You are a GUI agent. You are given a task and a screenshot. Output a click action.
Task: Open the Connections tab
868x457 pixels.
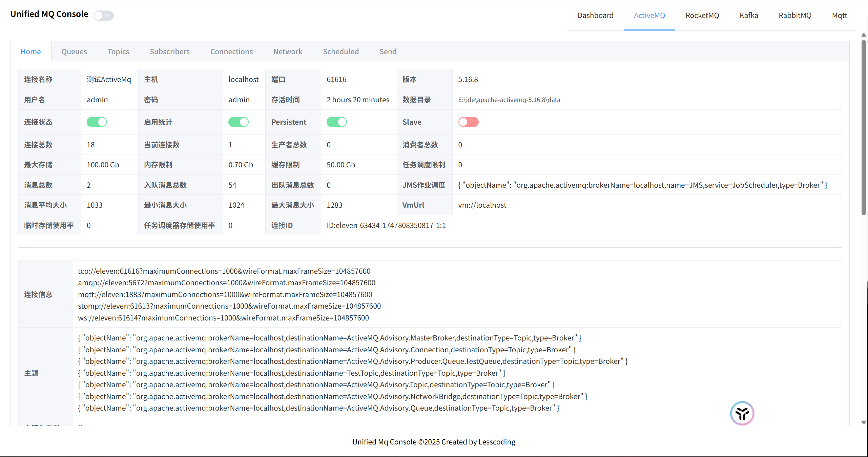coord(231,51)
